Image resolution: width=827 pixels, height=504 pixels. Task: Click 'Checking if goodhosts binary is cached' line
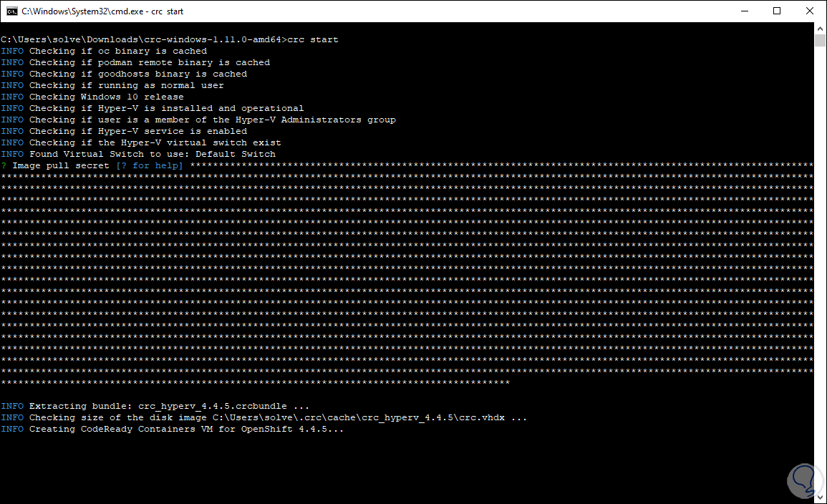pyautogui.click(x=124, y=74)
